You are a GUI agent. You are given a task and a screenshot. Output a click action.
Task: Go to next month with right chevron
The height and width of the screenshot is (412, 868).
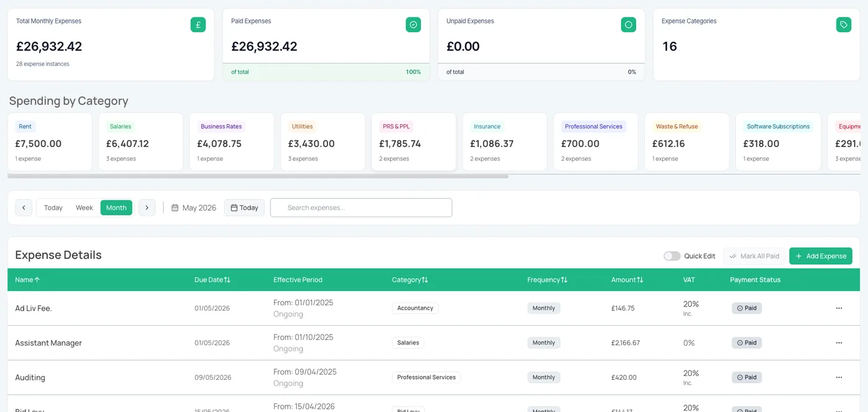(x=146, y=208)
